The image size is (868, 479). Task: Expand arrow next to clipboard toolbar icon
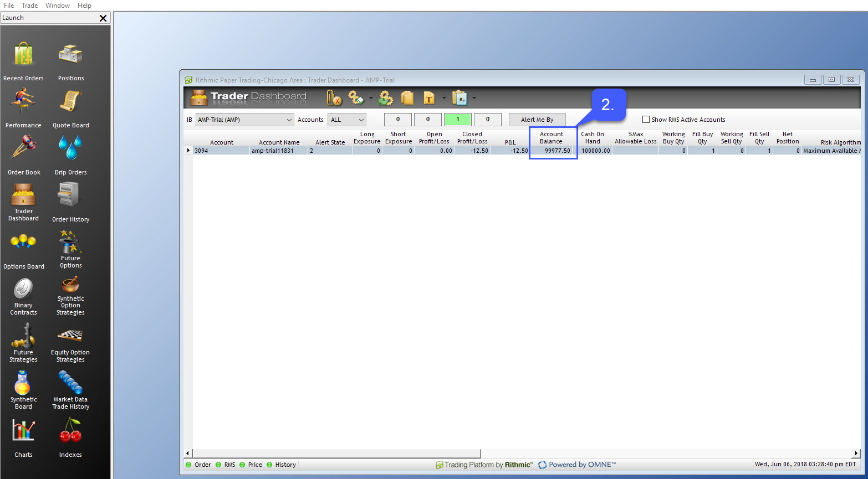coord(474,99)
